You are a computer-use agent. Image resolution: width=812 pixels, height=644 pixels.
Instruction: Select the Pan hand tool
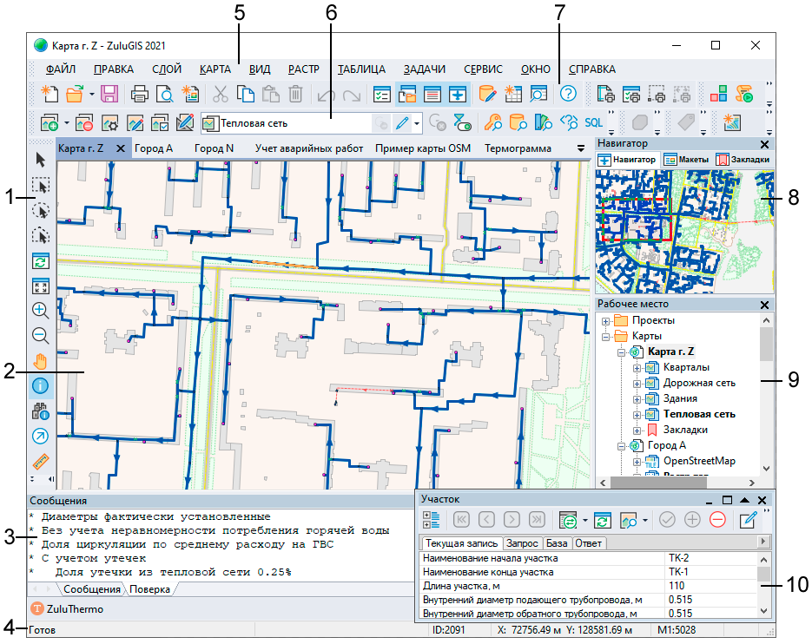40,360
